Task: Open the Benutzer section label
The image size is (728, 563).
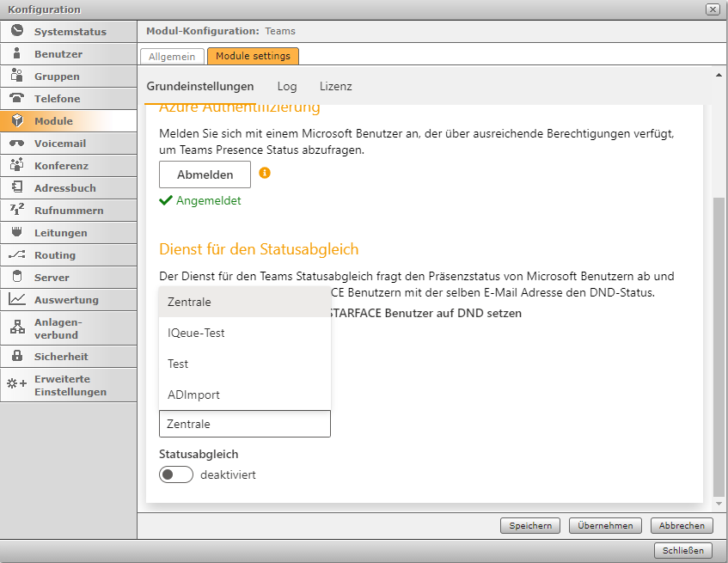Action: coord(58,54)
